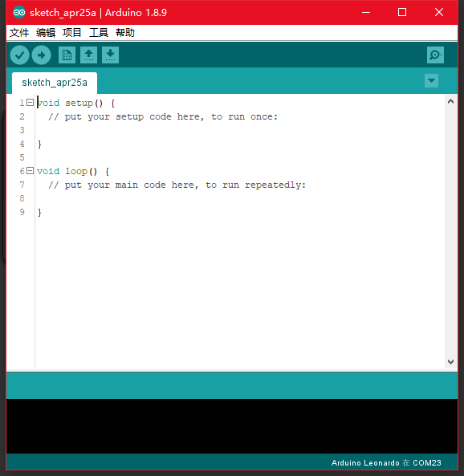Click inside the black console output area

pyautogui.click(x=232, y=426)
